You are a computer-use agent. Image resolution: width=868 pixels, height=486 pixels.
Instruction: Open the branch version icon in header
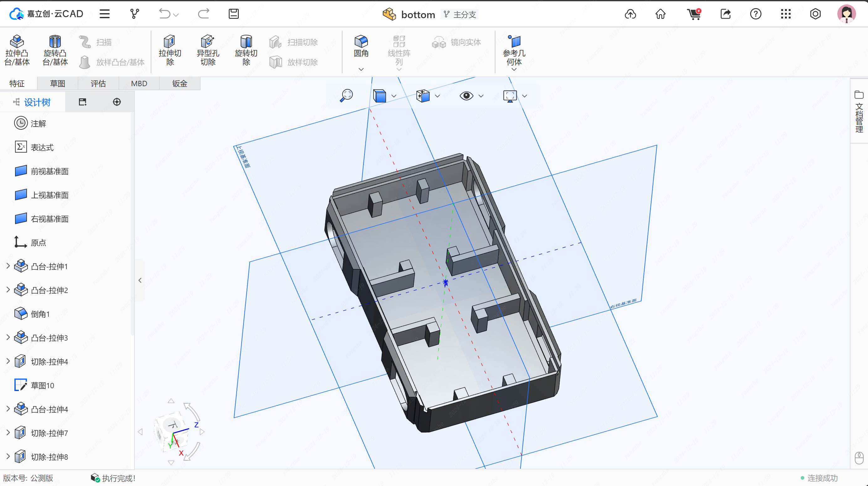[x=134, y=14]
